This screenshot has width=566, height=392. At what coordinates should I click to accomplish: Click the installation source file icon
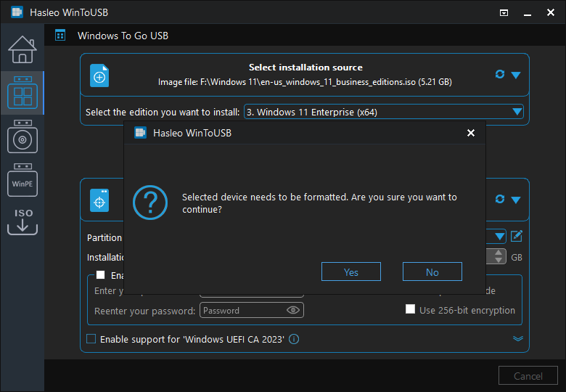(x=99, y=75)
